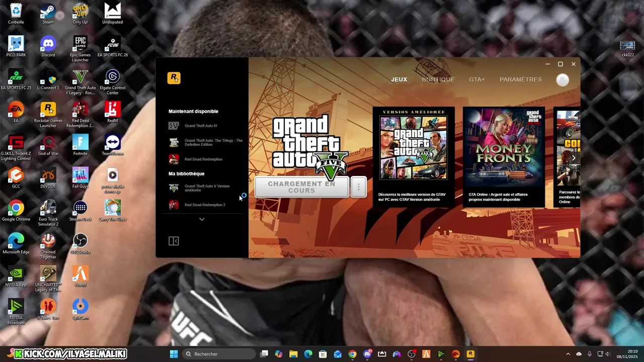644x362 pixels.
Task: Open the profile avatar menu
Action: pos(562,80)
